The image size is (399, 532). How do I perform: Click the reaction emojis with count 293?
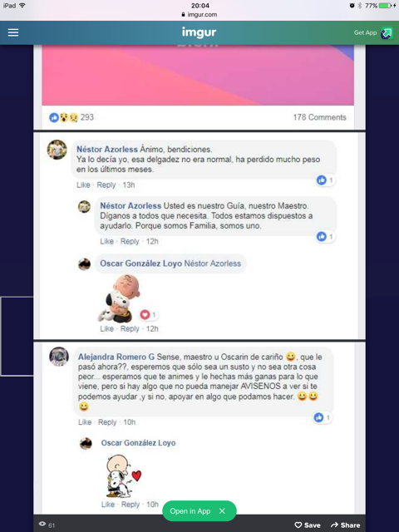click(x=71, y=117)
